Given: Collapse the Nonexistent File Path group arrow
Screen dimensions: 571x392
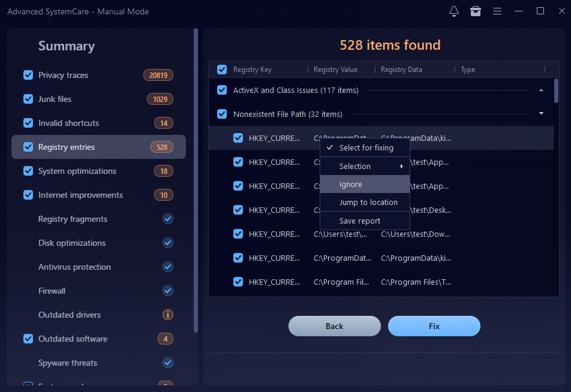Looking at the screenshot, I should coord(541,113).
